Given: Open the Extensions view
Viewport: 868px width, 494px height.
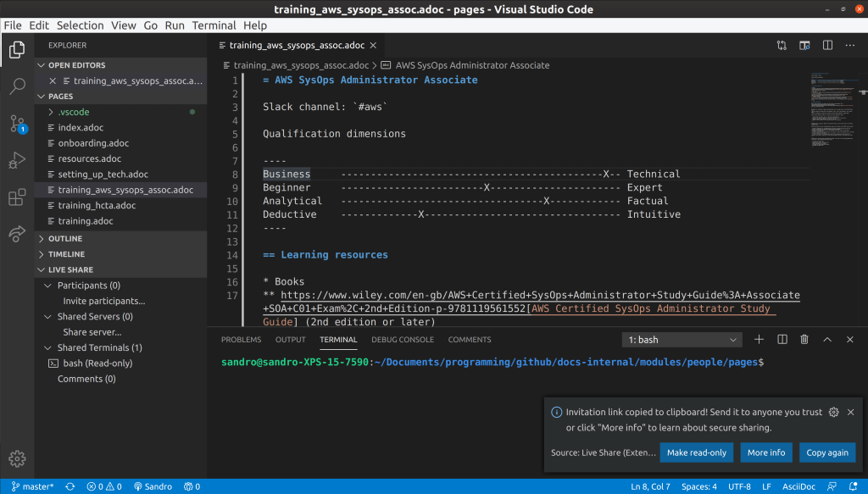Looking at the screenshot, I should point(17,197).
